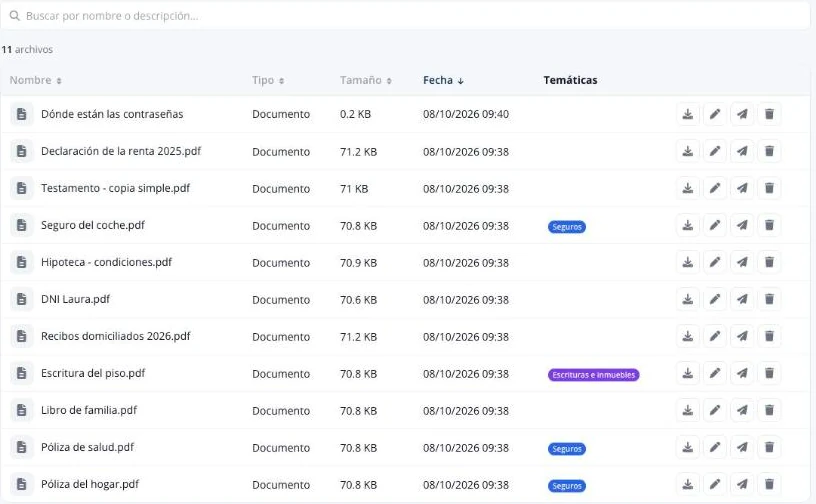This screenshot has width=816, height=504.
Task: Edit Escritura del piso.pdf
Action: coord(715,373)
